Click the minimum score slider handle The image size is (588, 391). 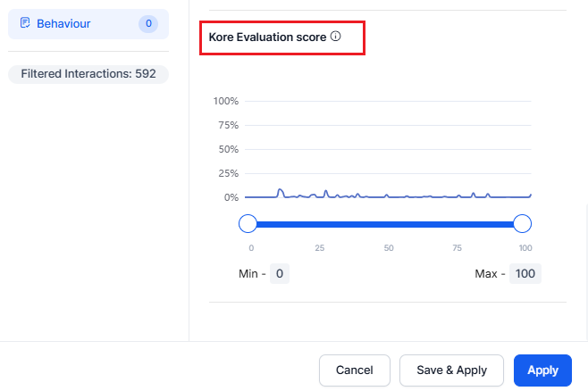[x=248, y=223]
